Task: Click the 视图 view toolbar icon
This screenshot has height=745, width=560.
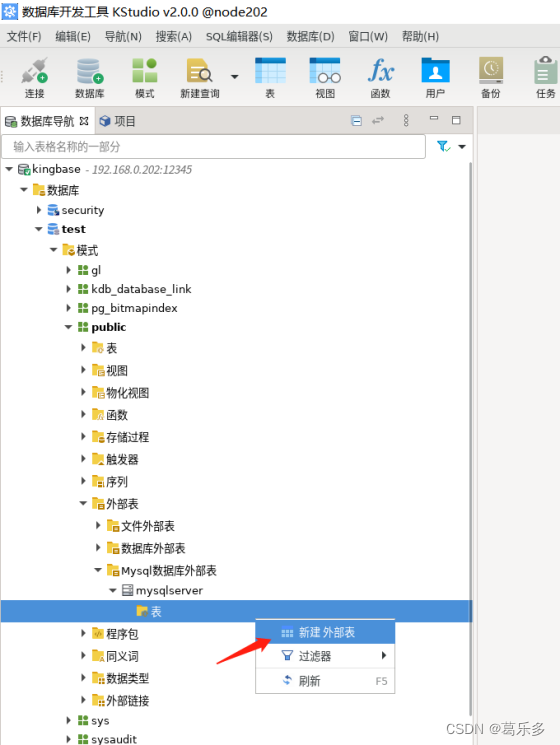Action: coord(325,78)
